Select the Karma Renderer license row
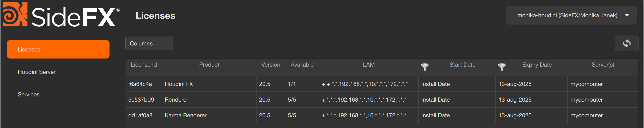Viewport: 644px width, 128px height. [x=186, y=115]
